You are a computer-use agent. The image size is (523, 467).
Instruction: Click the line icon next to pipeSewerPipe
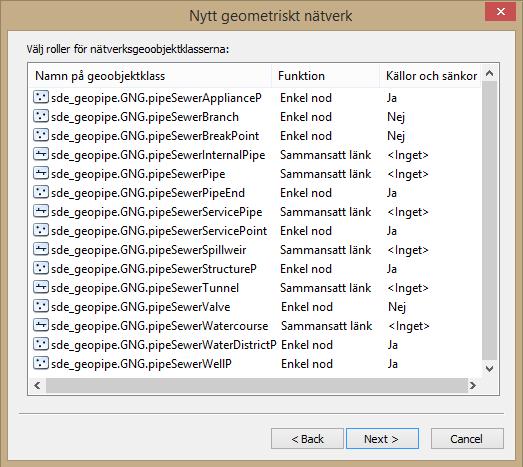pyautogui.click(x=41, y=173)
